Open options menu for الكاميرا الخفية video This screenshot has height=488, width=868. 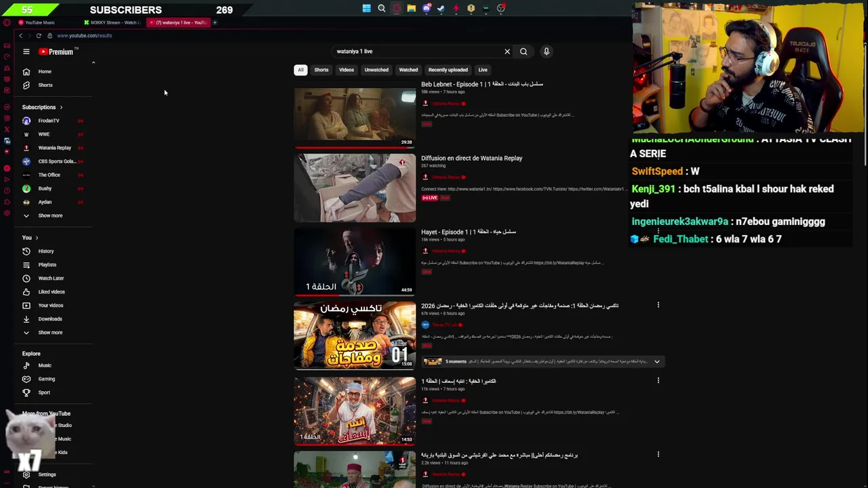pos(658,380)
